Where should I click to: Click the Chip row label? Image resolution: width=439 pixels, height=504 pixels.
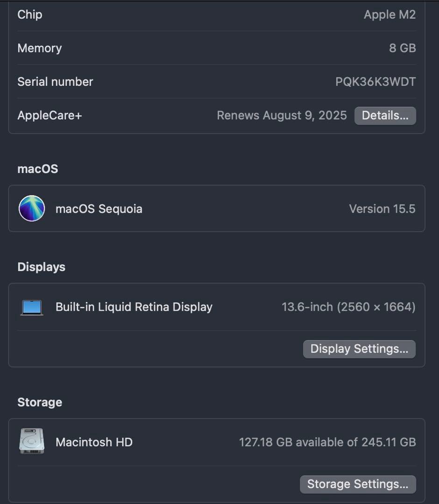coord(29,14)
